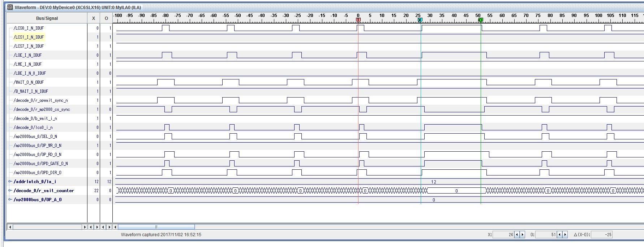Screen dimensions: 644x247
Task: Click the delta X-O value field
Action: click(x=602, y=235)
